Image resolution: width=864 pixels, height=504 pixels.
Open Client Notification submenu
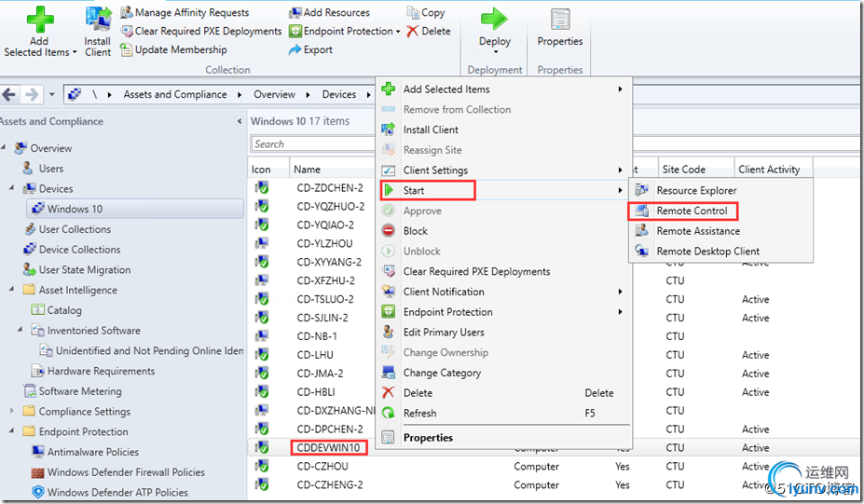503,292
